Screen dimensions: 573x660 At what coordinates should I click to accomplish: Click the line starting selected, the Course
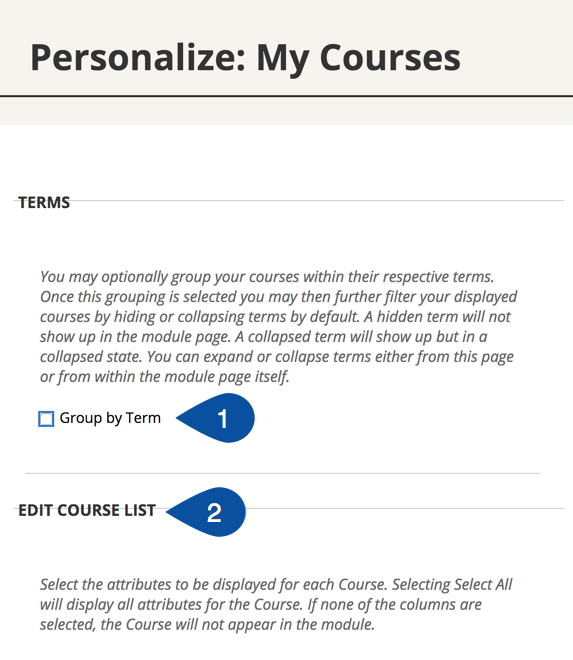pyautogui.click(x=207, y=625)
